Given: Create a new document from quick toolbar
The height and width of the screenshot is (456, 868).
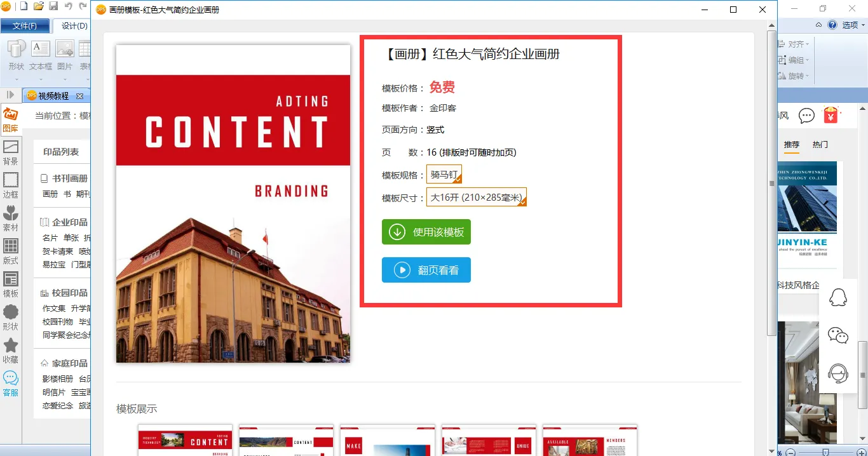Looking at the screenshot, I should pos(24,6).
